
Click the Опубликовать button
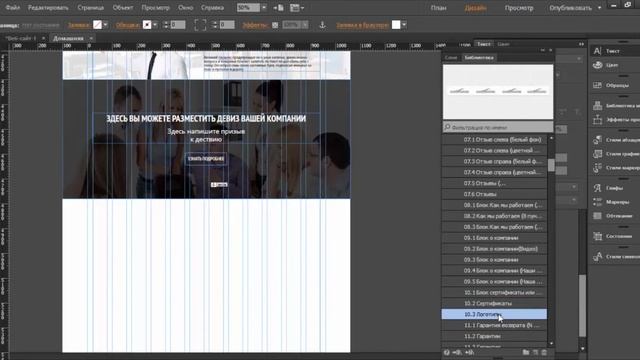point(570,8)
